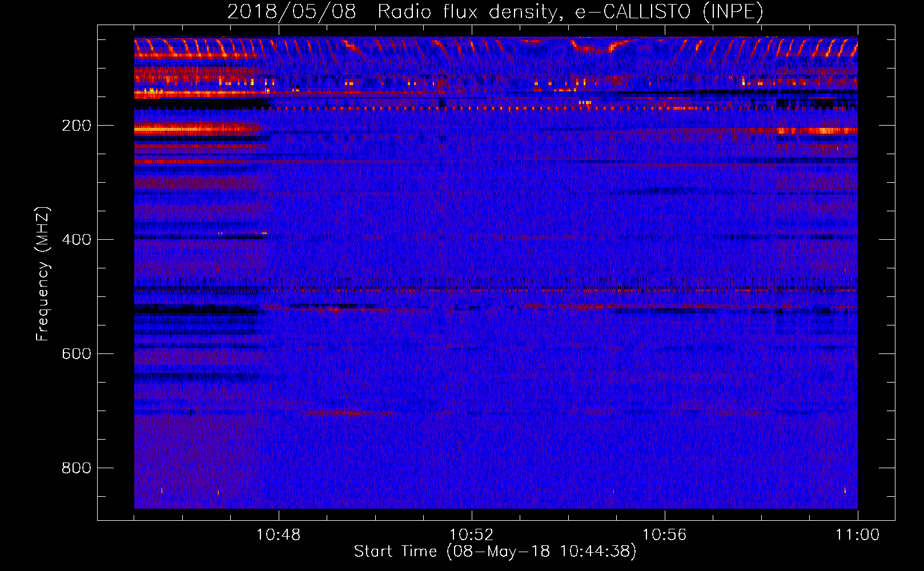Select the '200' frequency axis label
The width and height of the screenshot is (924, 571).
77,126
